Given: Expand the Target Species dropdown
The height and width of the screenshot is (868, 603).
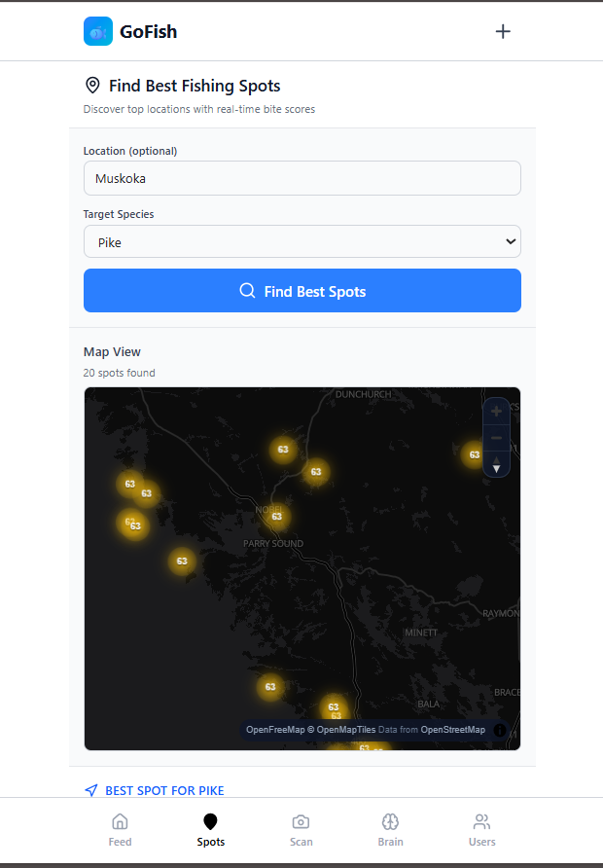Looking at the screenshot, I should [302, 241].
